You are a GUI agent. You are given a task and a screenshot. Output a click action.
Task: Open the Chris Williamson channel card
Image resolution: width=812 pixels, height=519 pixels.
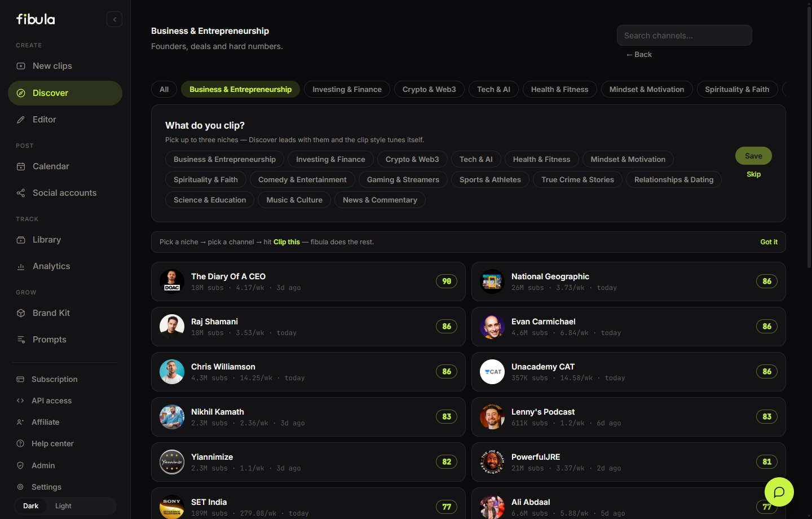(x=308, y=372)
